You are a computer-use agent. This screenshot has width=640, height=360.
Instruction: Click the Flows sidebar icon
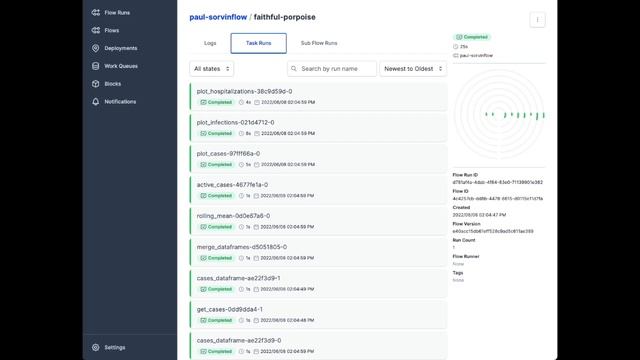(x=96, y=30)
